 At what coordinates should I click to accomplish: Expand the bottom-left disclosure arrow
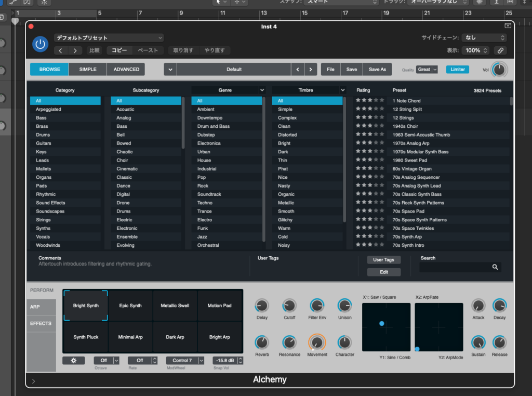point(34,381)
